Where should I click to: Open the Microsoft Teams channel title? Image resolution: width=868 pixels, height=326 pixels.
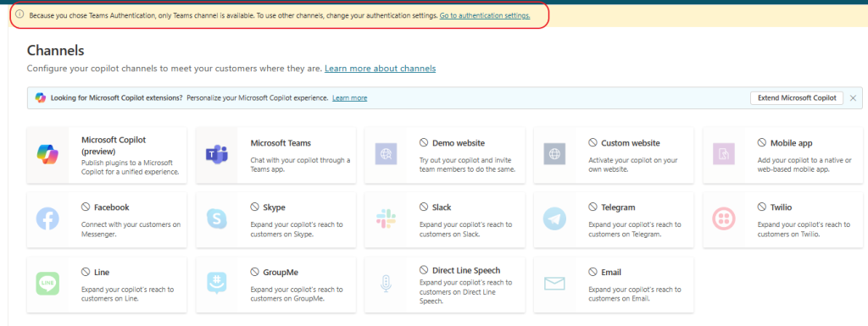coord(281,143)
